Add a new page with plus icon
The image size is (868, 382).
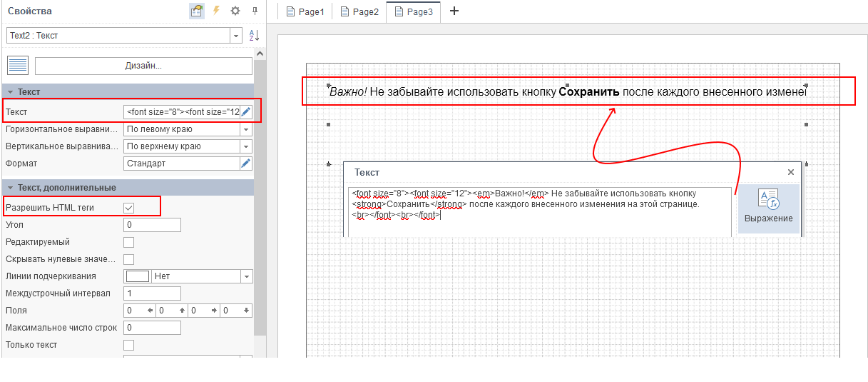pyautogui.click(x=454, y=11)
